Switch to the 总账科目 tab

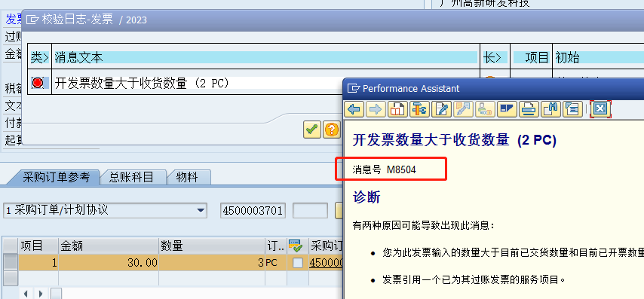pyautogui.click(x=131, y=177)
